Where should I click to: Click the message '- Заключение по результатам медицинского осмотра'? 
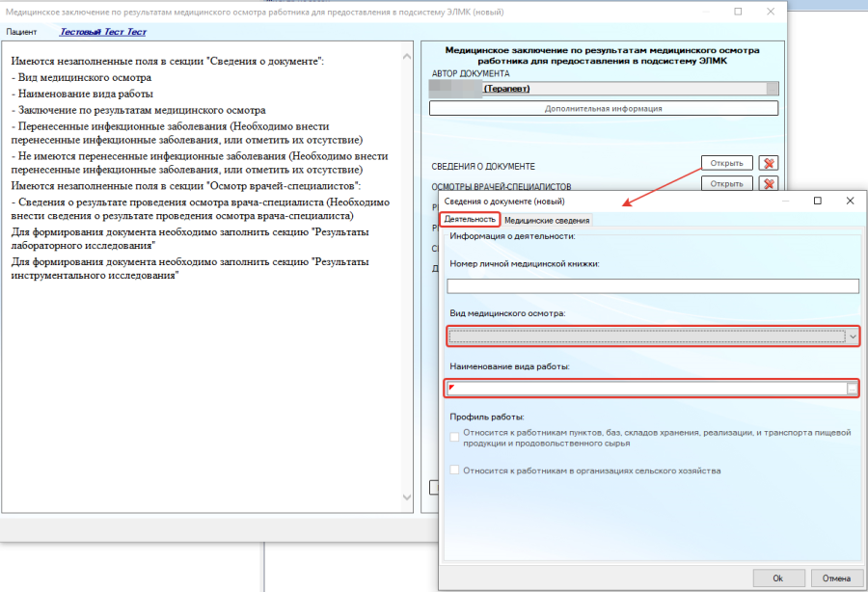click(x=138, y=110)
